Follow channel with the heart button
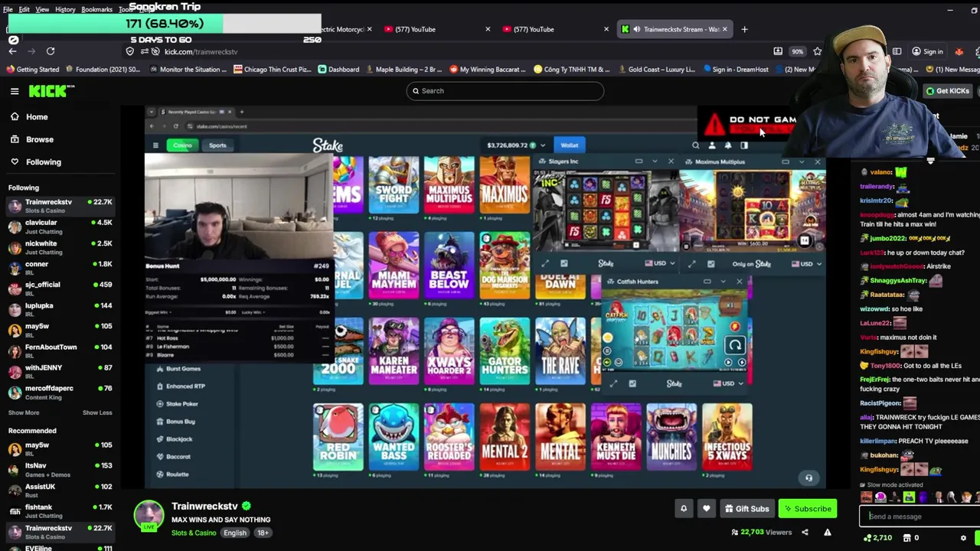 706,508
